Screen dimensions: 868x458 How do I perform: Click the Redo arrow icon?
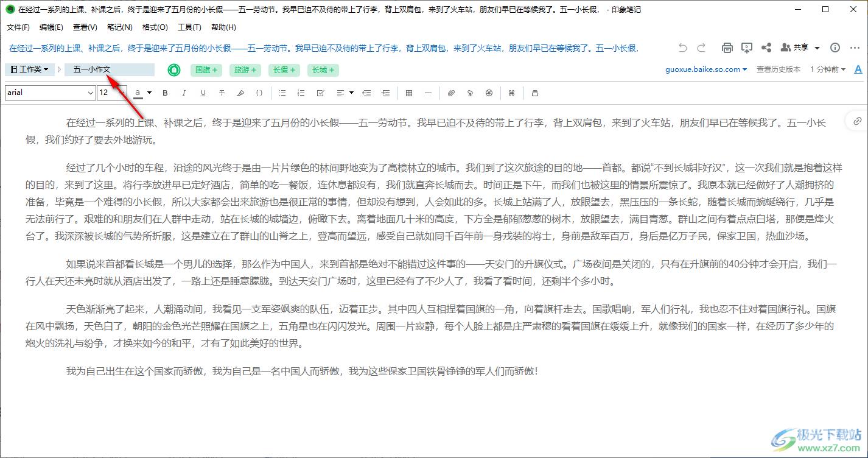click(701, 48)
